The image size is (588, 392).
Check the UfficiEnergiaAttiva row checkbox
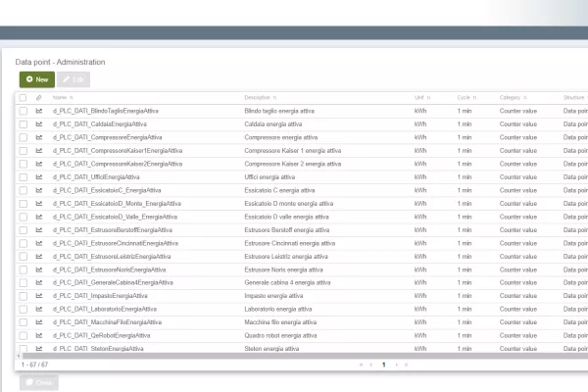(x=24, y=177)
